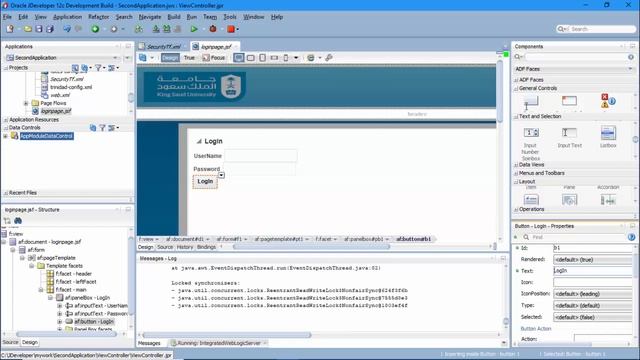This screenshot has width=640, height=360.
Task: Expand the AppModuleDataControl tree node
Action: click(x=6, y=136)
